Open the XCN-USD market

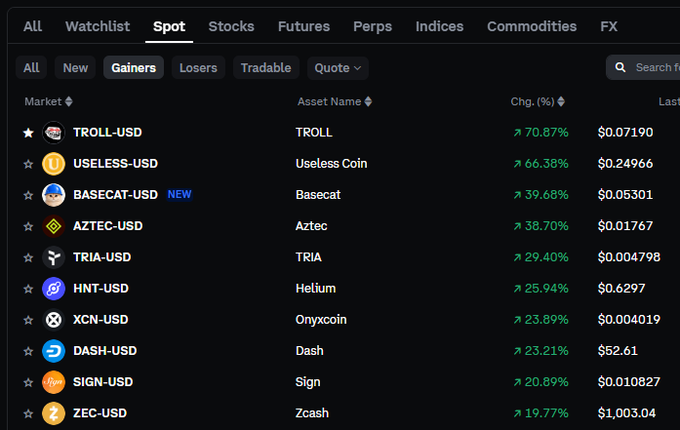click(x=101, y=320)
